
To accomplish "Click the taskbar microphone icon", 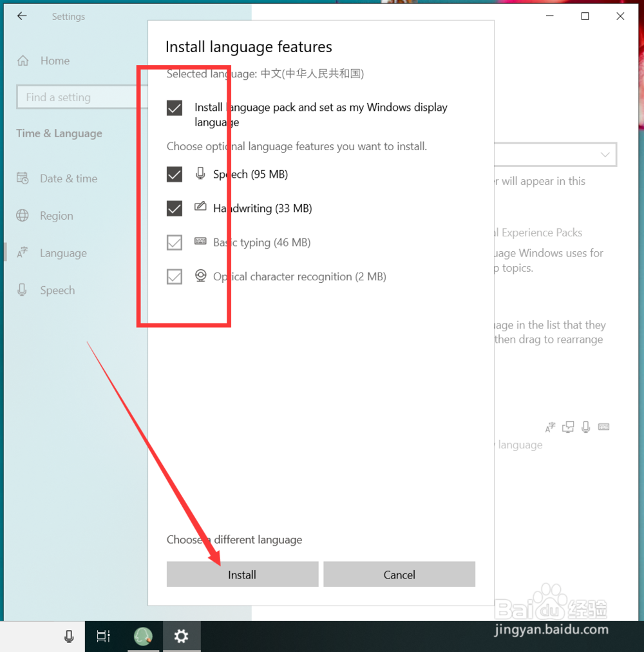I will coord(69,636).
